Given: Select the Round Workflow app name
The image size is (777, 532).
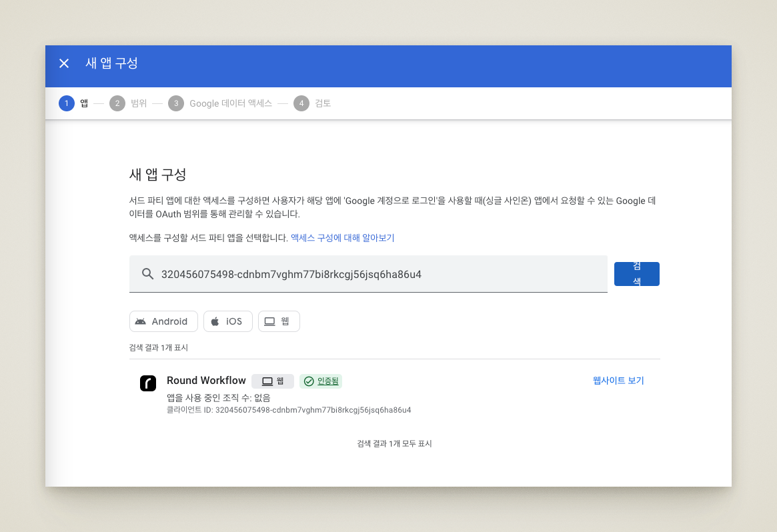Looking at the screenshot, I should click(x=206, y=381).
